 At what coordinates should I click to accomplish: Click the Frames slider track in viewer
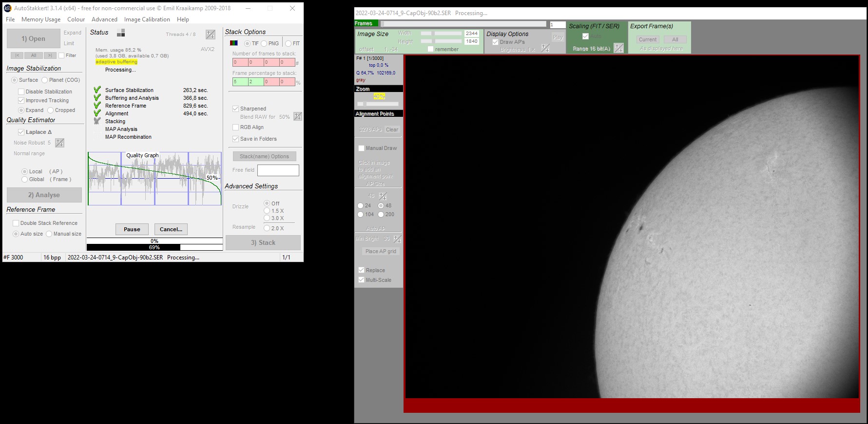463,24
